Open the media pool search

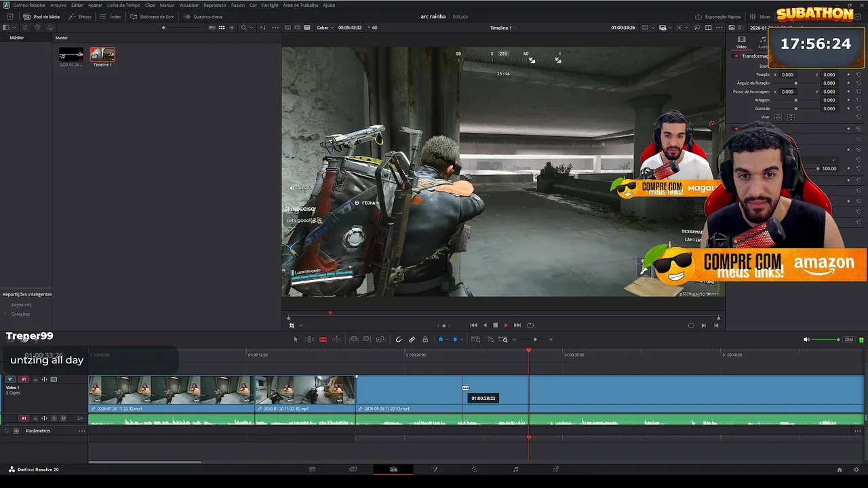coord(243,28)
